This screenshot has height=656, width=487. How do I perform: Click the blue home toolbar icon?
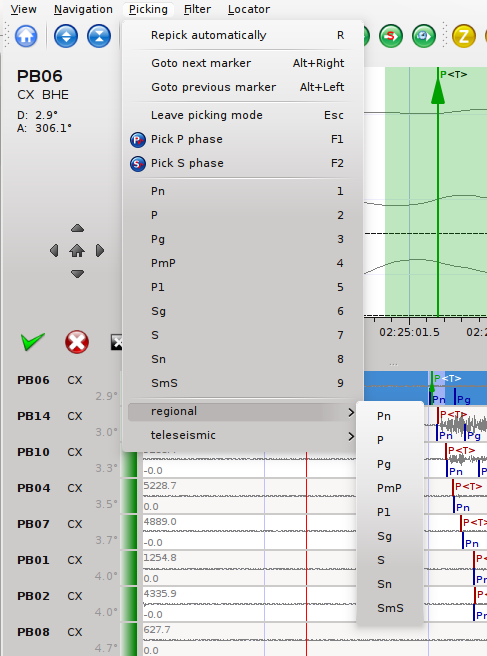26,36
